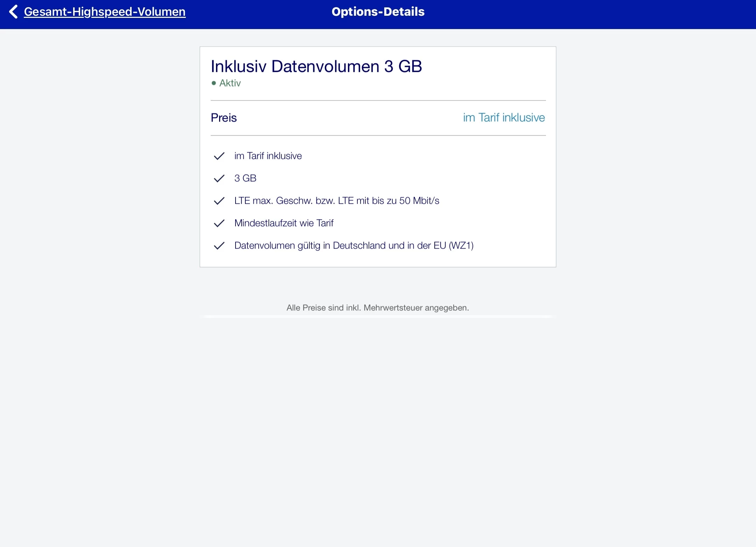Select LTE mit bis zu 50 Mbit/s text
This screenshot has height=547, width=756.
[x=337, y=201]
